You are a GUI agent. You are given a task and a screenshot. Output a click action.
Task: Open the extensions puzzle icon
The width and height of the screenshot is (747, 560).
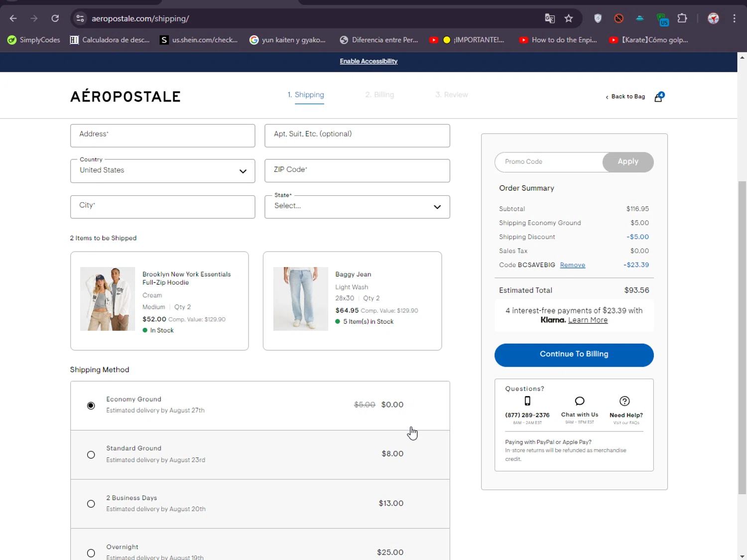click(682, 18)
